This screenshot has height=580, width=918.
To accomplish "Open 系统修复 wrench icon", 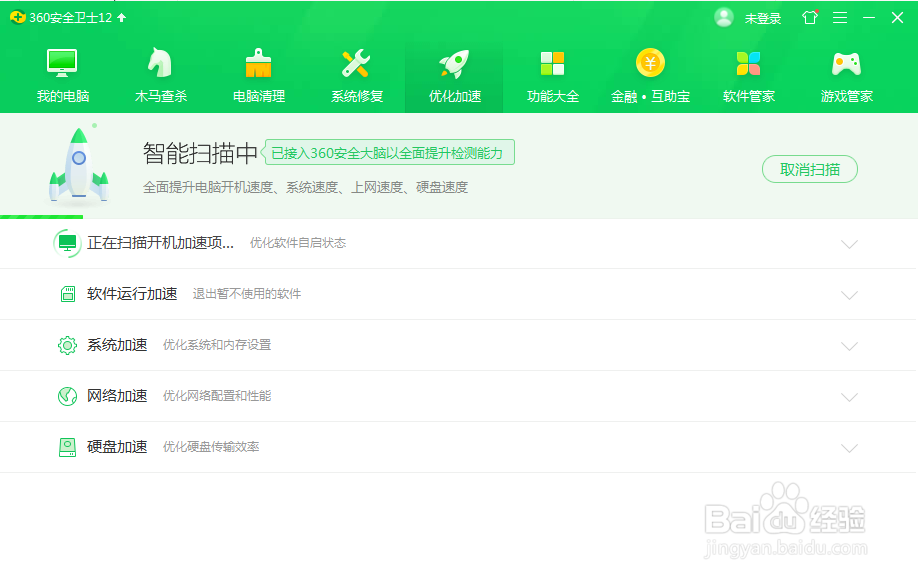I will pos(356,63).
